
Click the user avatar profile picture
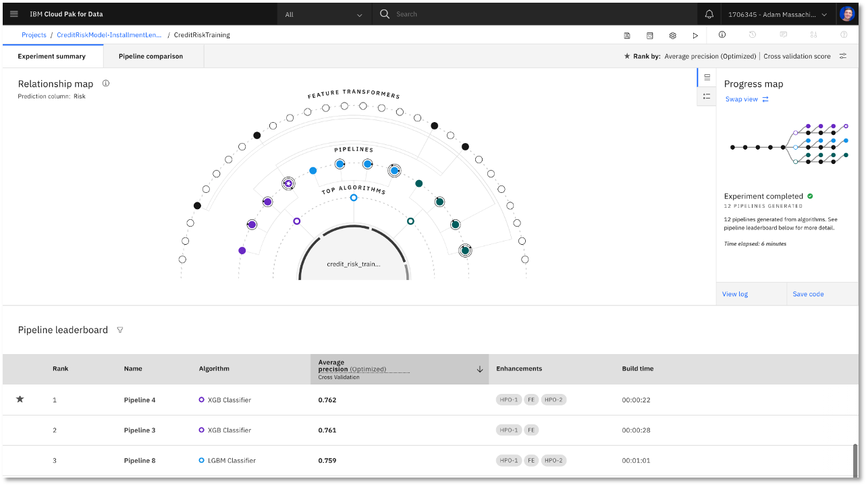point(847,14)
